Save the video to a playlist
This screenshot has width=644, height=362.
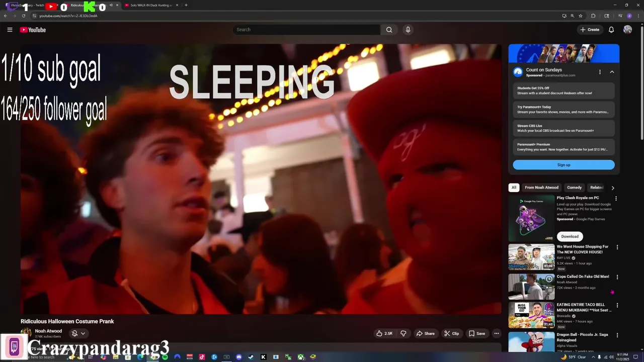pos(477,333)
